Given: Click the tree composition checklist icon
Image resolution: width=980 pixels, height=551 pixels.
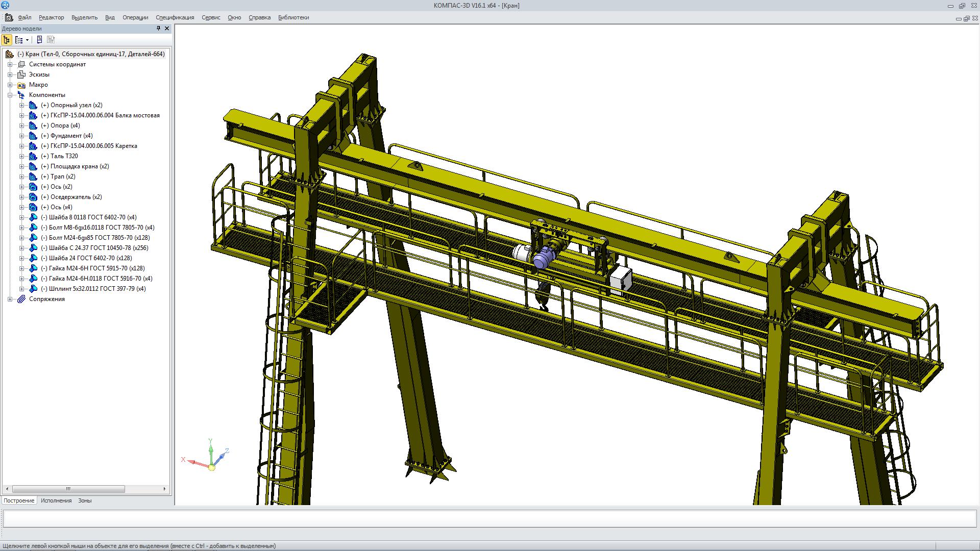Looking at the screenshot, I should (x=18, y=40).
